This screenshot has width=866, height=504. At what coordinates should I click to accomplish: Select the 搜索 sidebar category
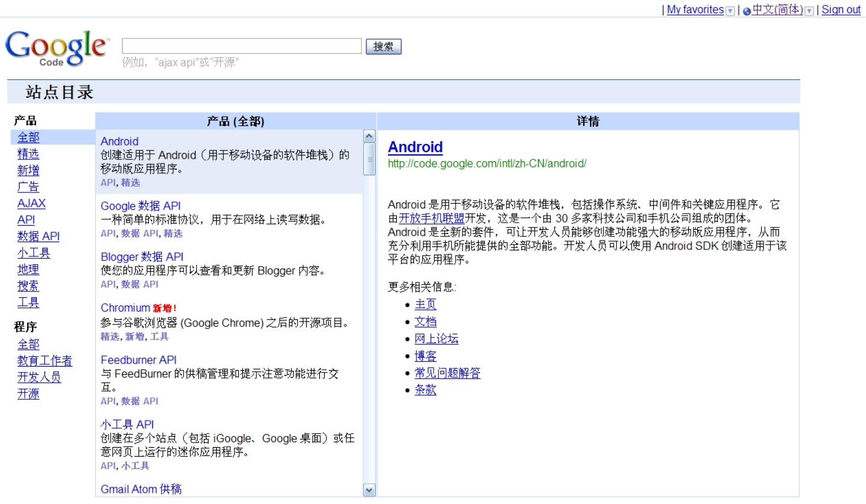pyautogui.click(x=28, y=286)
